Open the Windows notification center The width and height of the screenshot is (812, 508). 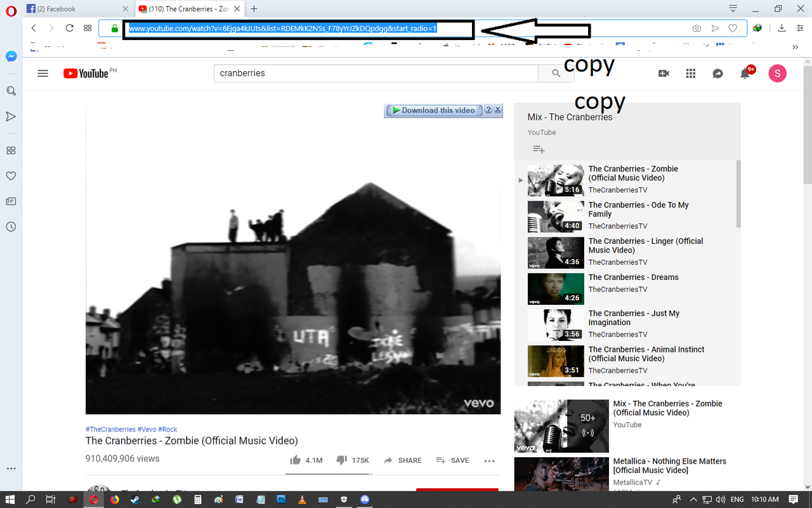tap(794, 500)
